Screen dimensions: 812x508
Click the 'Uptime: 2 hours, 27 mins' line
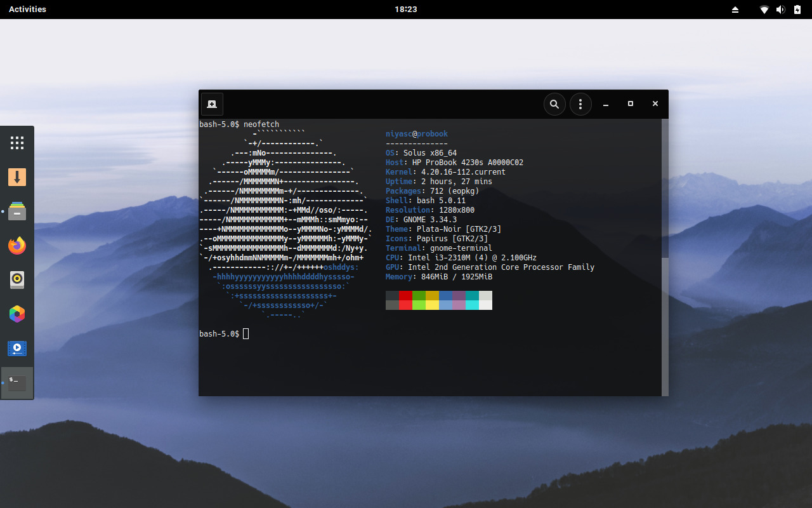pos(439,182)
